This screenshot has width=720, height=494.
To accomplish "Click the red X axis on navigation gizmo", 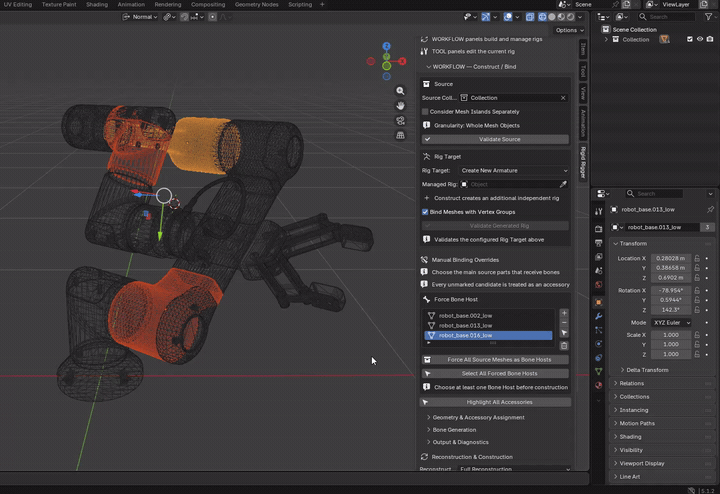I will (402, 61).
